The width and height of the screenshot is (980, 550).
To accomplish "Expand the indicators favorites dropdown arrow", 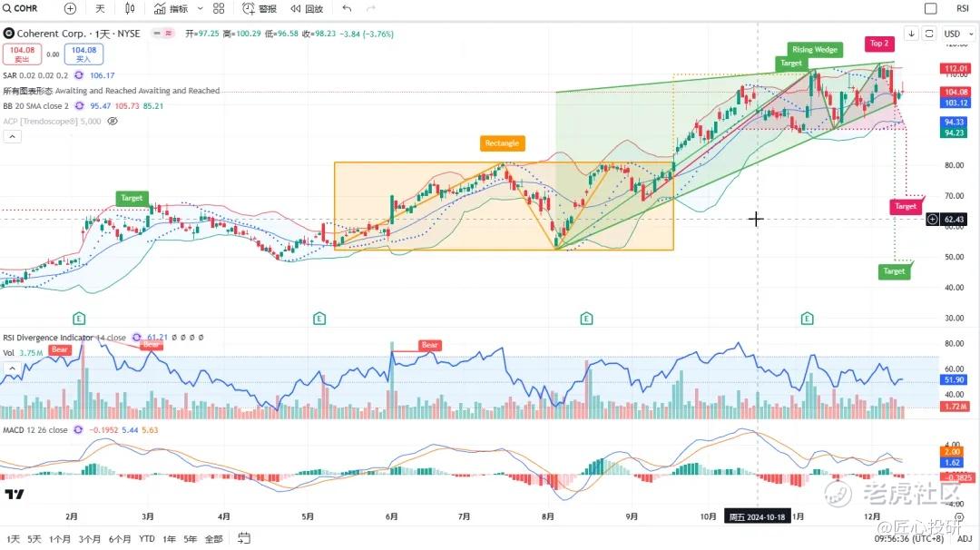I will pyautogui.click(x=200, y=8).
